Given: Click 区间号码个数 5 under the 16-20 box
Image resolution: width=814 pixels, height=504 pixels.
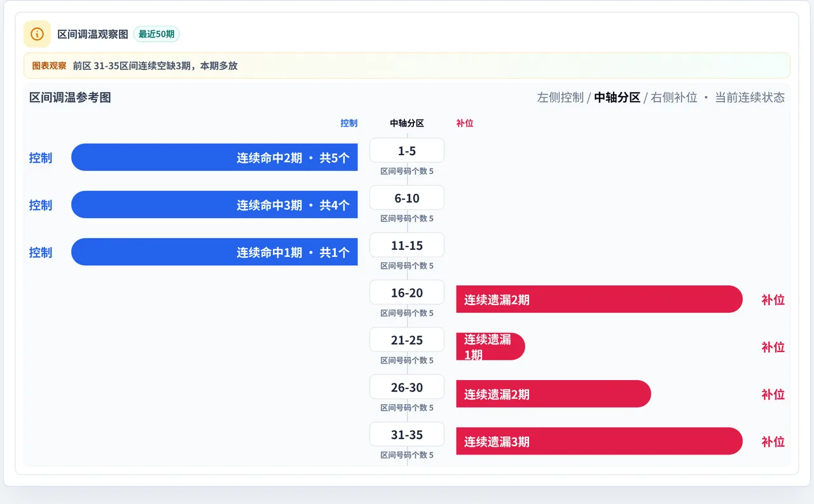Looking at the screenshot, I should point(407,313).
